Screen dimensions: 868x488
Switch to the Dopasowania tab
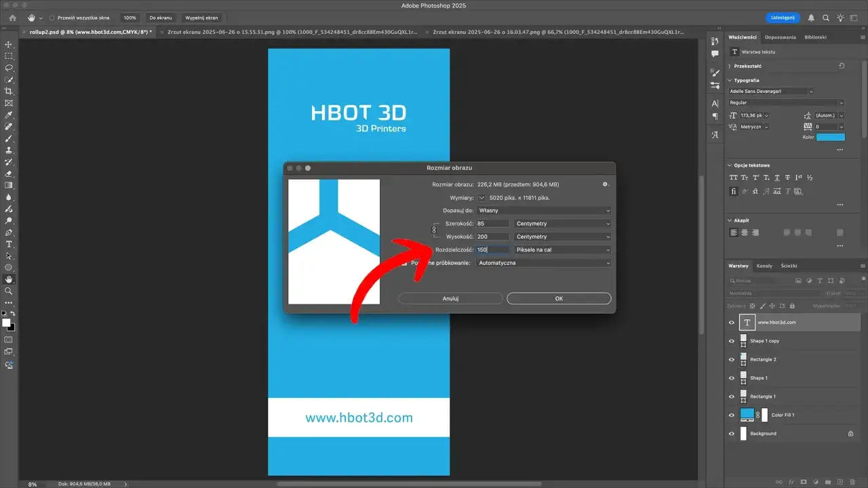(x=781, y=37)
